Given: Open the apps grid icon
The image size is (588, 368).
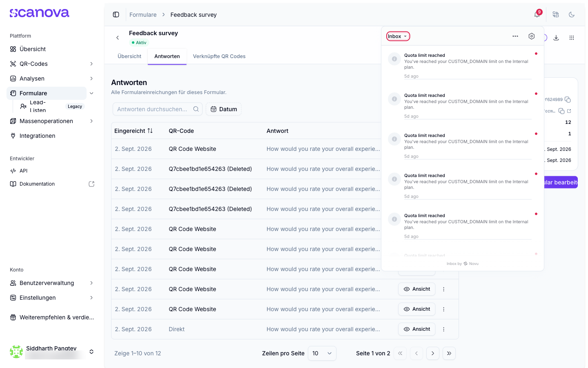Looking at the screenshot, I should 572,38.
